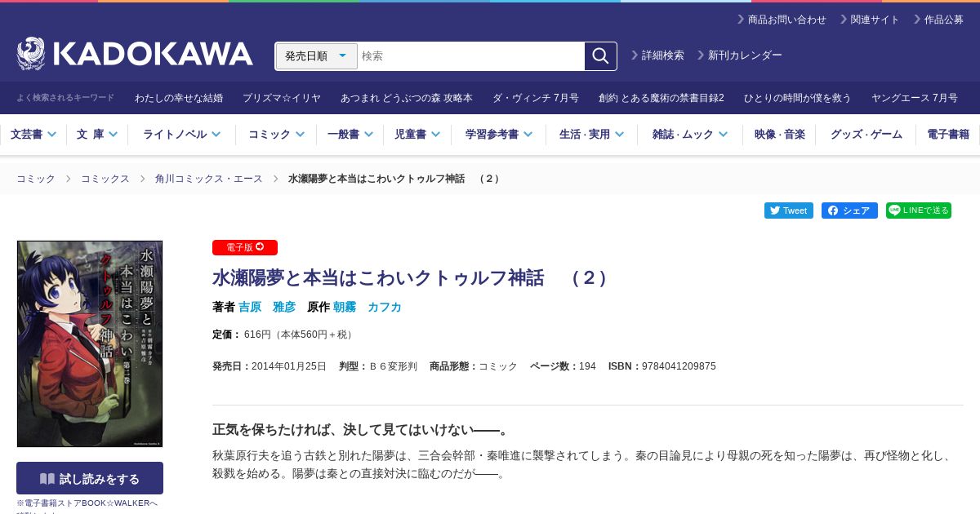The width and height of the screenshot is (980, 514).
Task: Select keyword わたしの幸せな結婚
Action: pyautogui.click(x=179, y=98)
